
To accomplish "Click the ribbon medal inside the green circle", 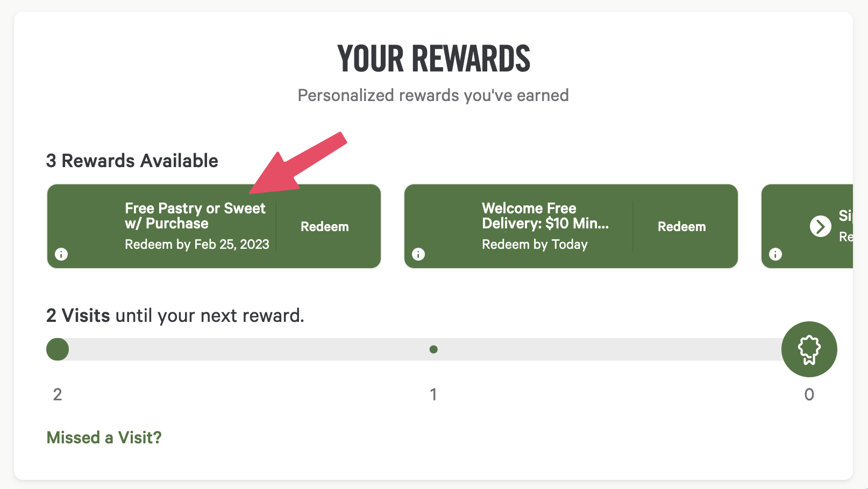I will pos(809,349).
